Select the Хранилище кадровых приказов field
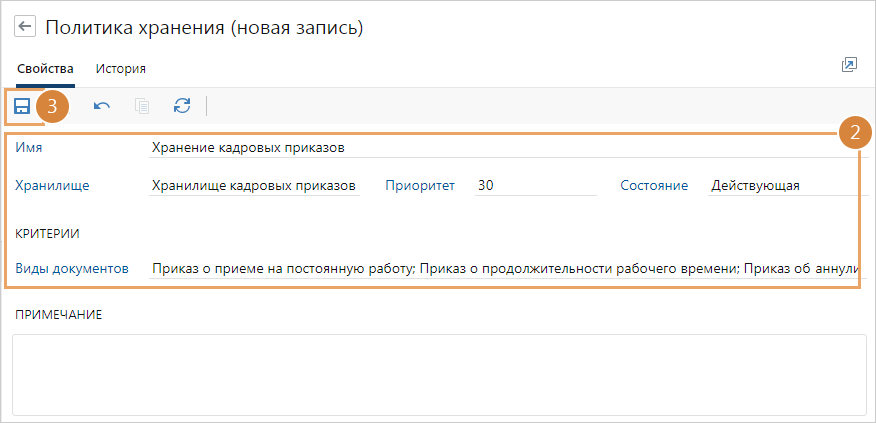 (x=254, y=185)
